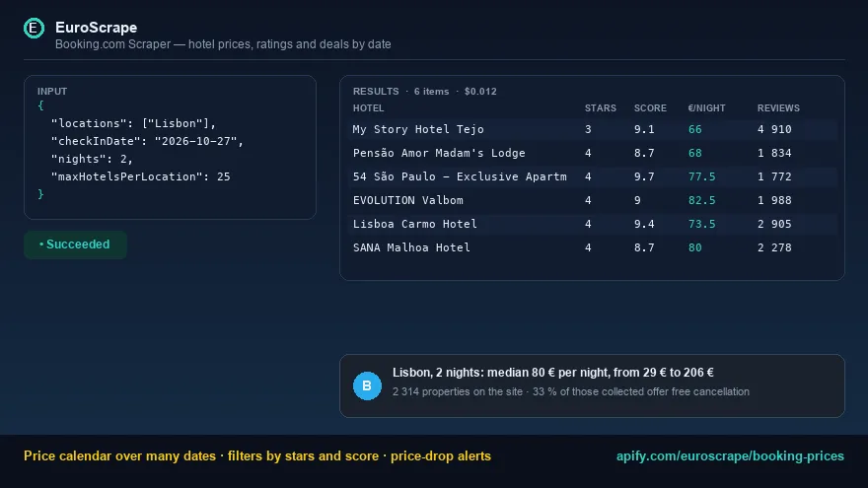The width and height of the screenshot is (868, 488).
Task: Click the STARS column header
Action: (x=601, y=107)
